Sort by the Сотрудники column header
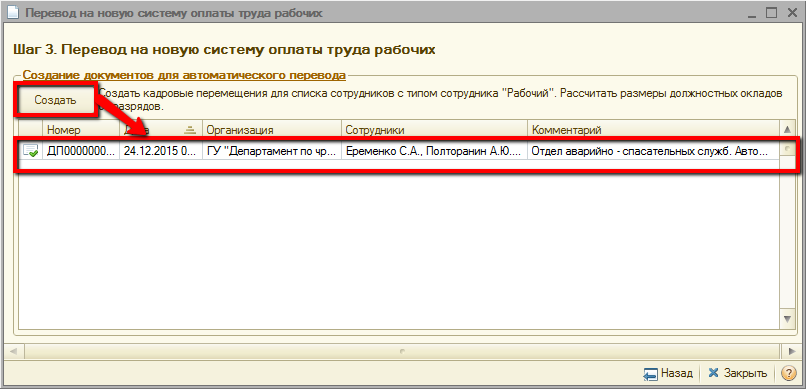 coord(434,130)
